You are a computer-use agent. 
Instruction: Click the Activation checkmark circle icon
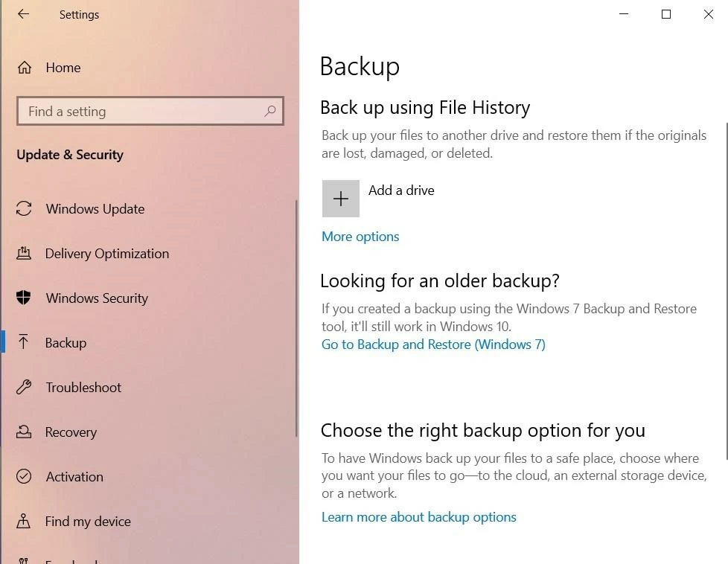[24, 477]
